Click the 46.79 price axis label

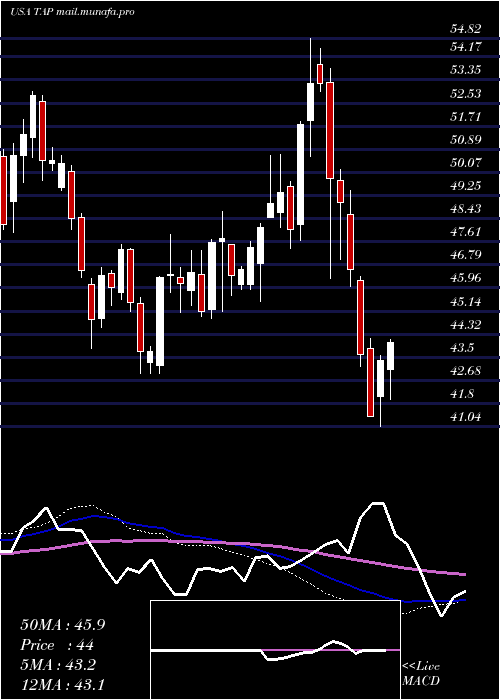coord(466,255)
